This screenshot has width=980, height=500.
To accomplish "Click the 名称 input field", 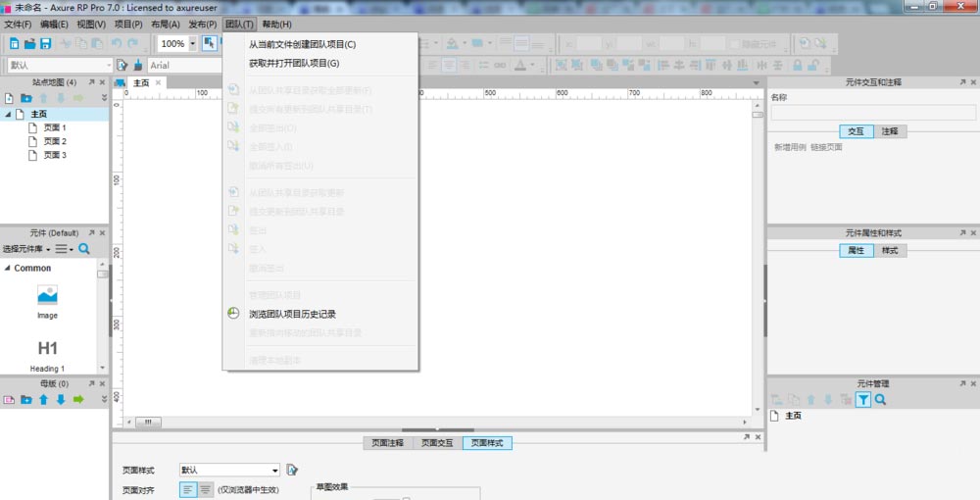I will click(x=873, y=113).
